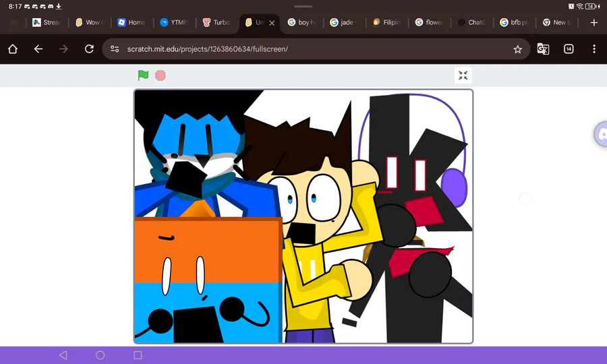Image resolution: width=607 pixels, height=364 pixels.
Task: Open the browser three-dot menu
Action: (594, 49)
